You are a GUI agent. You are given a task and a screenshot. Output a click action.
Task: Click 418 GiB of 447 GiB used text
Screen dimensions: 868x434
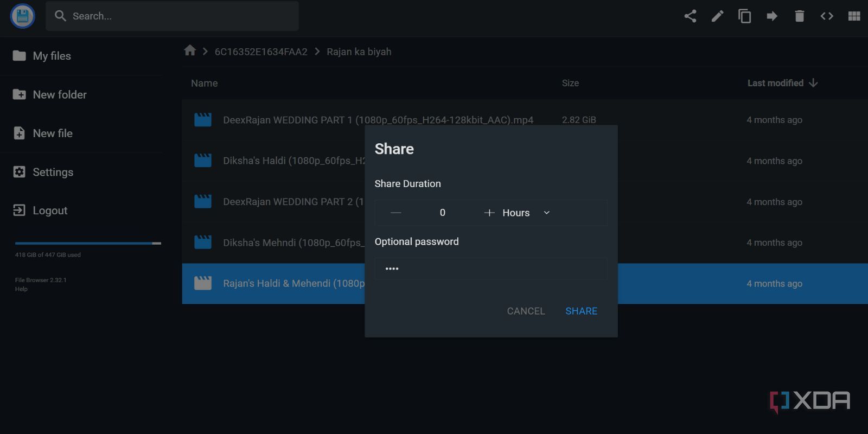[48, 254]
